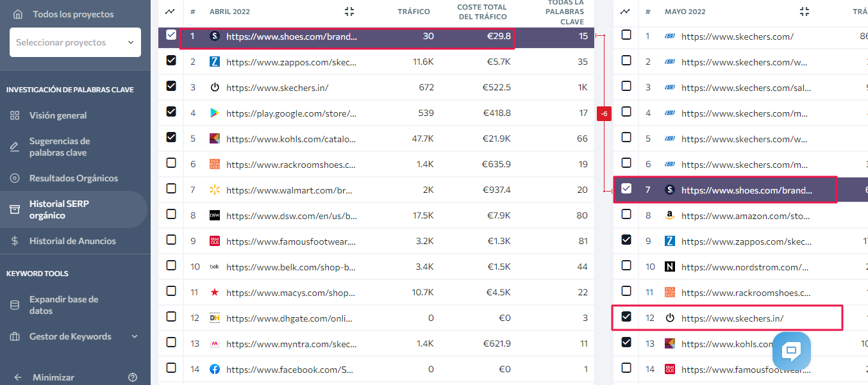
Task: Click the Zappos favicon in Abril row 2
Action: [x=215, y=62]
